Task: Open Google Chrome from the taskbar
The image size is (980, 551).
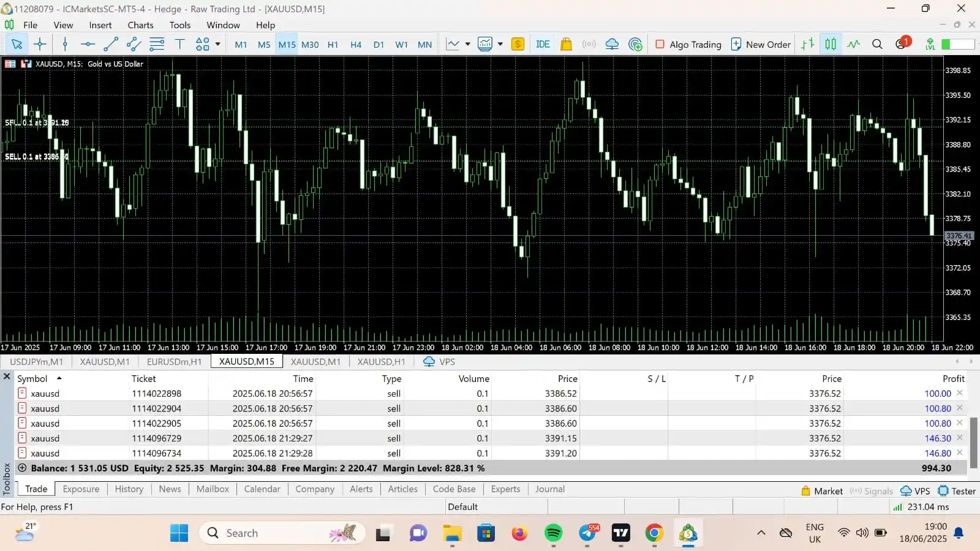Action: coord(654,533)
